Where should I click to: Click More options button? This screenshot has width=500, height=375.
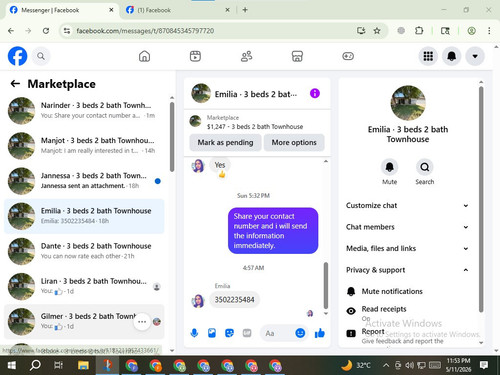click(x=294, y=142)
